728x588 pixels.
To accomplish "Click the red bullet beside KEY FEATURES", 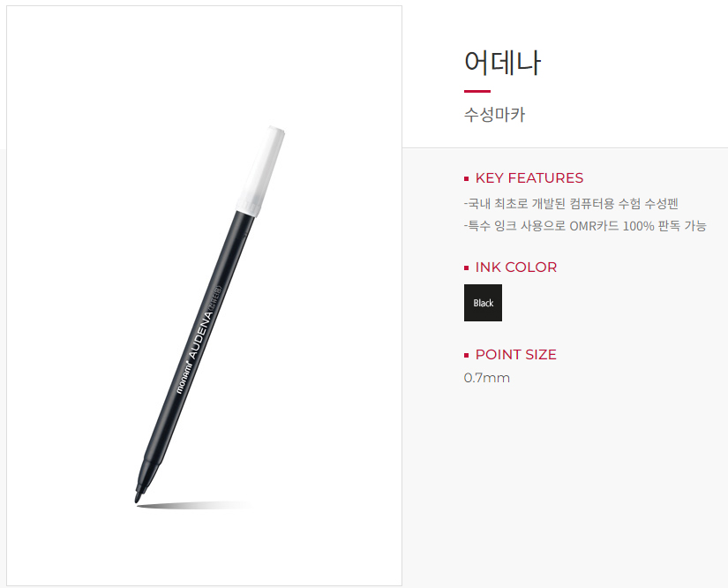I will 466,179.
